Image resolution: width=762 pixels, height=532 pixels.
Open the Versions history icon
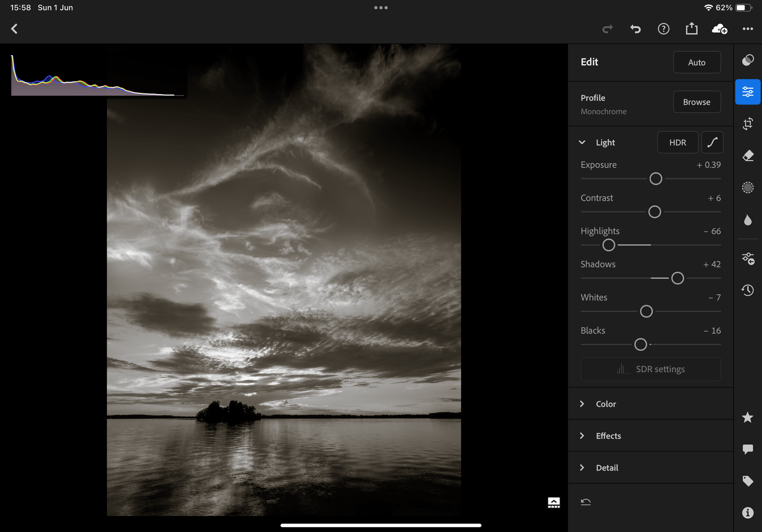point(748,290)
